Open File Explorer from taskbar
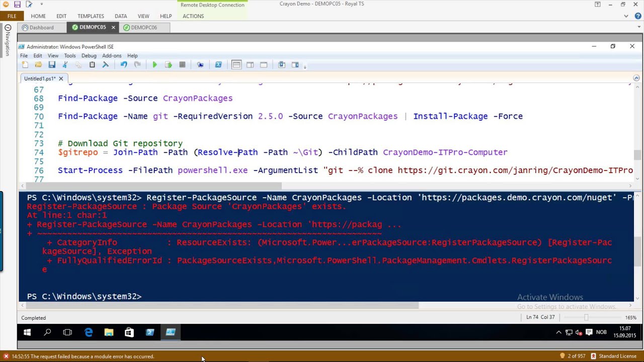The image size is (644, 362). click(109, 332)
